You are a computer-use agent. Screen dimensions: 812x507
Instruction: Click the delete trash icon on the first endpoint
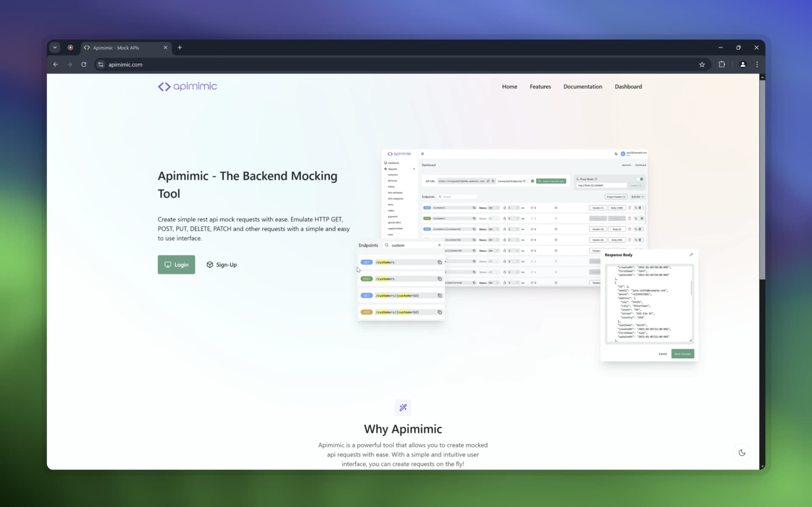coord(630,208)
